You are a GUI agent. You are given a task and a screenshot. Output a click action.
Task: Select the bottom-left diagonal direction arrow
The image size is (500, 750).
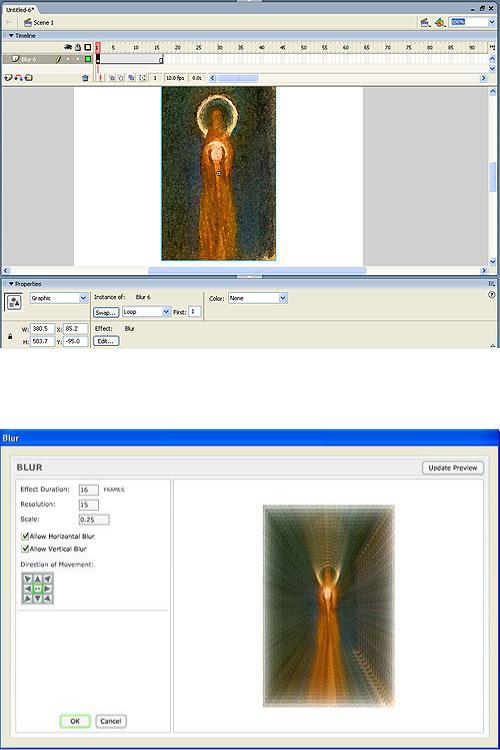(28, 598)
